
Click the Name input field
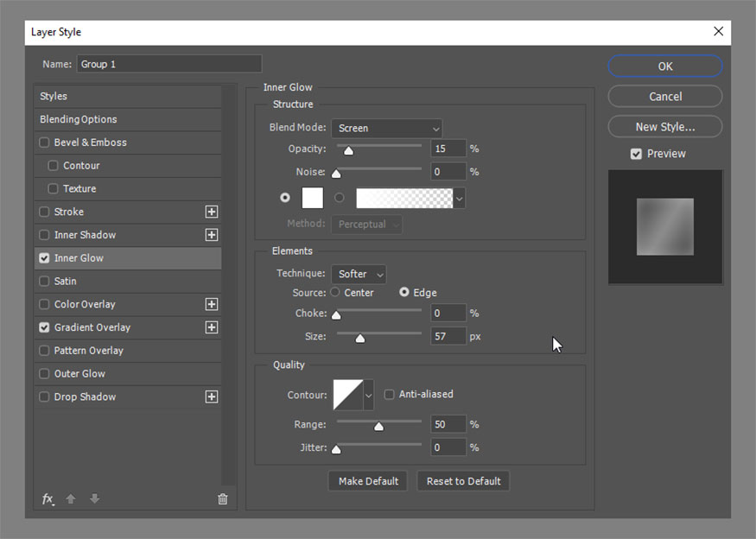coord(168,63)
